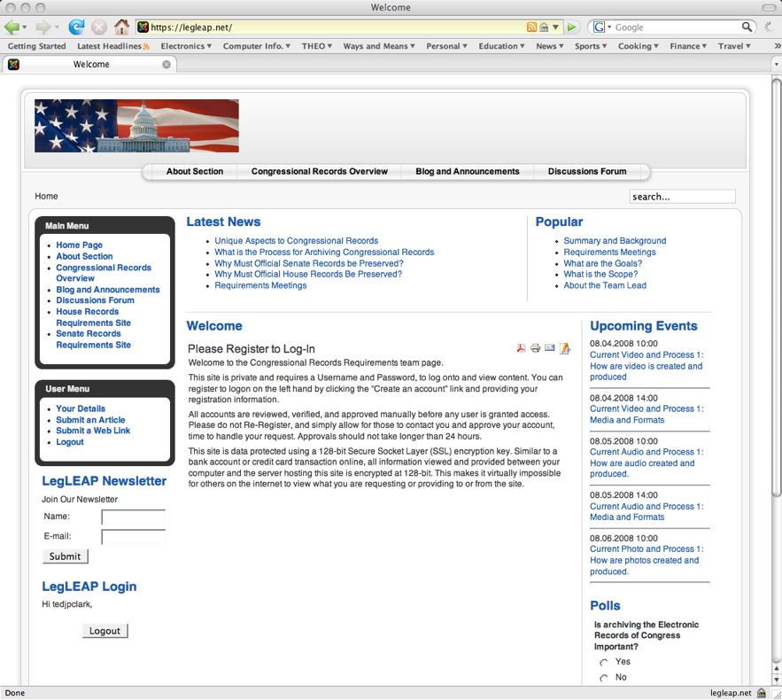Viewport: 782px width, 700px height.
Task: Expand the Cooking bookmarks folder
Action: (639, 46)
